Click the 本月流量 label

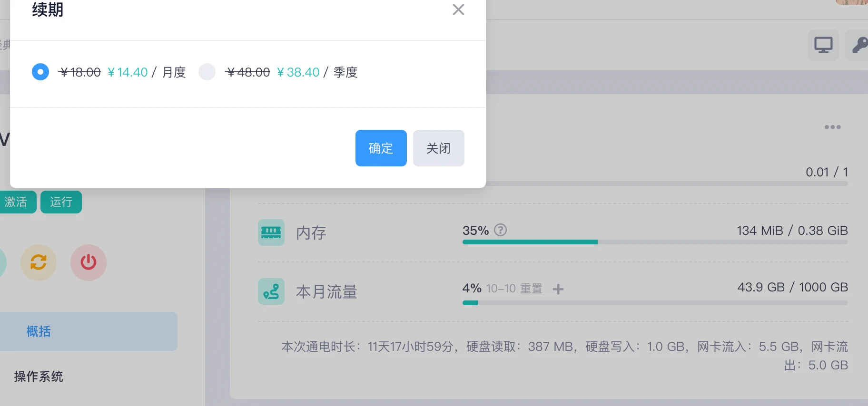326,292
